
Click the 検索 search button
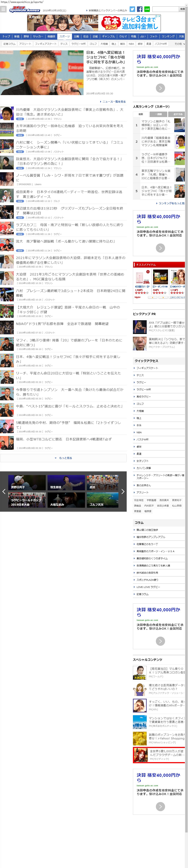[x=182, y=9]
